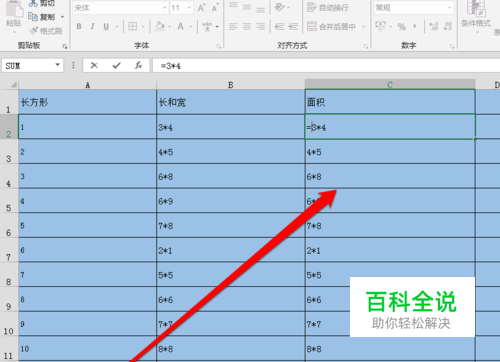
Task: Open the Fill Color dropdown arrow
Action: point(170,26)
